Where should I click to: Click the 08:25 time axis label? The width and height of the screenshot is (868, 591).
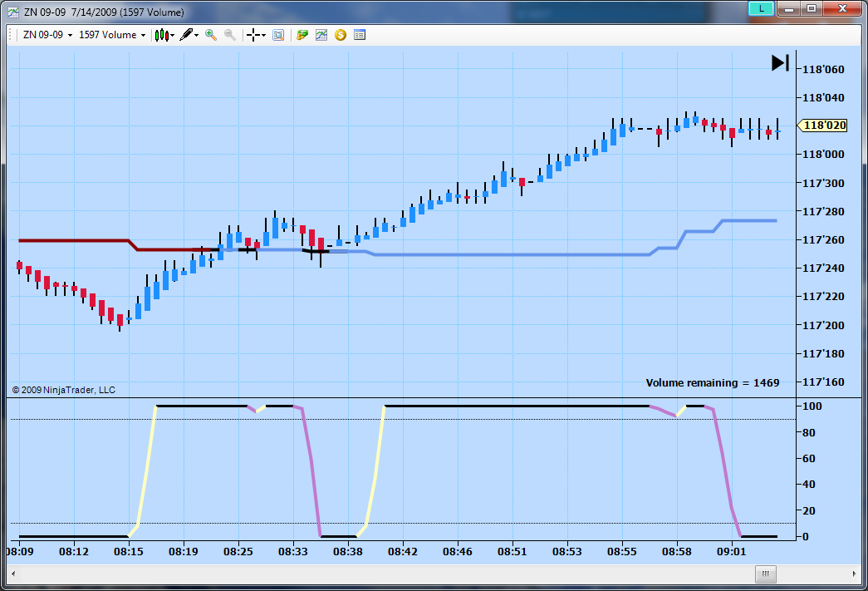238,552
